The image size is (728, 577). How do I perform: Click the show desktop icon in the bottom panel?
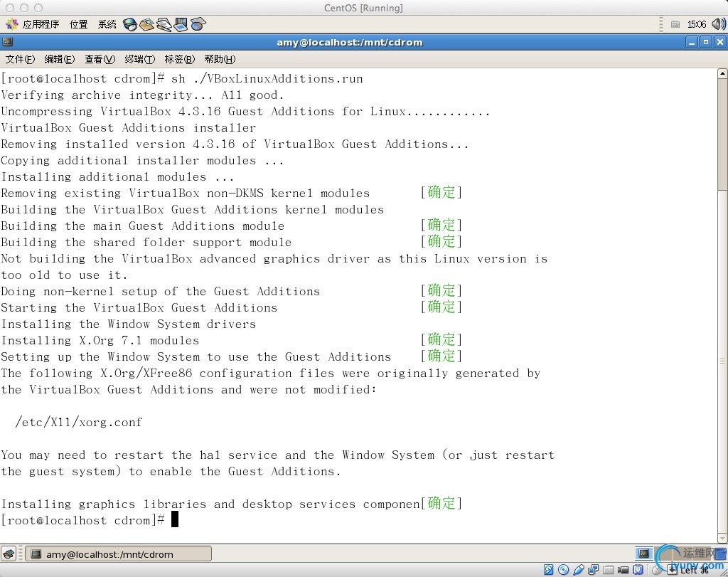pyautogui.click(x=9, y=554)
